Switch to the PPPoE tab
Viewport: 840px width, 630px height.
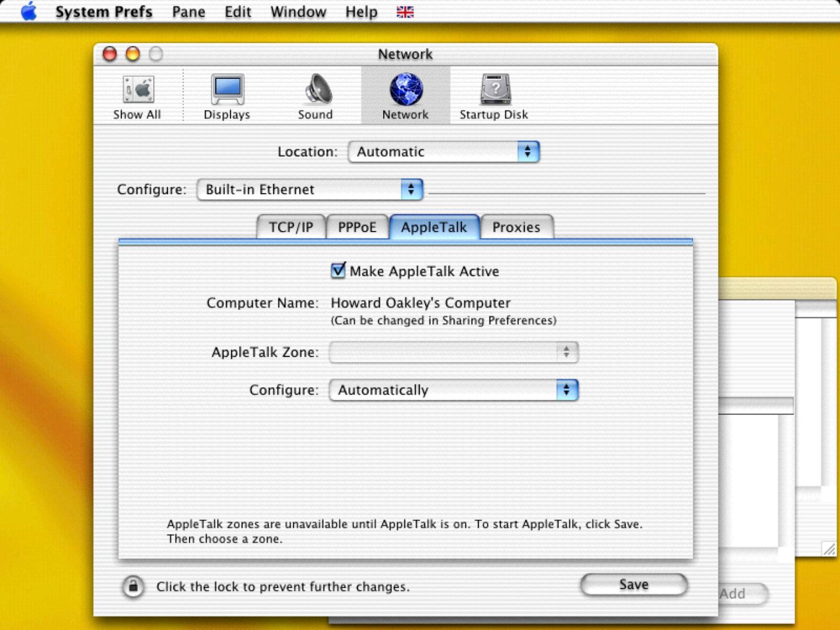(357, 227)
